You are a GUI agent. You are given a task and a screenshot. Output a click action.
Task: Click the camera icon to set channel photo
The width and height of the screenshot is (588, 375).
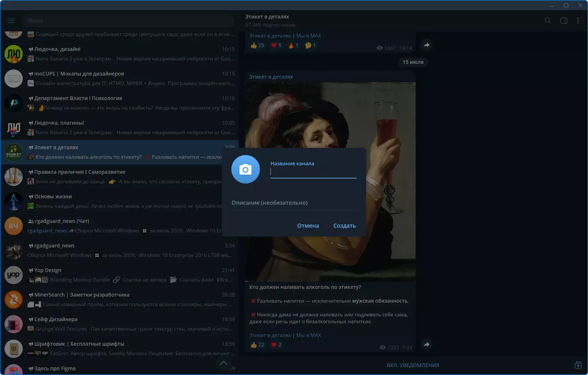[245, 169]
